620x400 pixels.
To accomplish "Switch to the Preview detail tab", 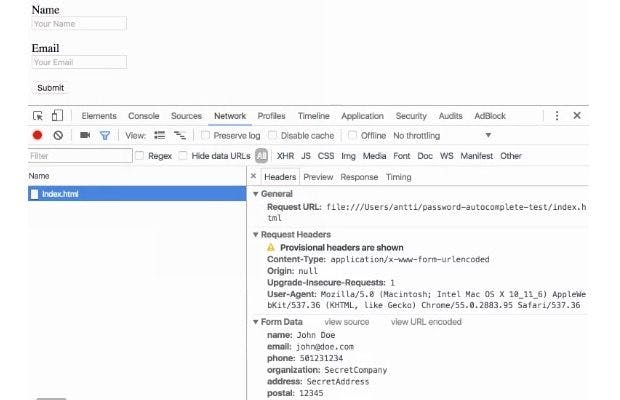I will coord(318,177).
